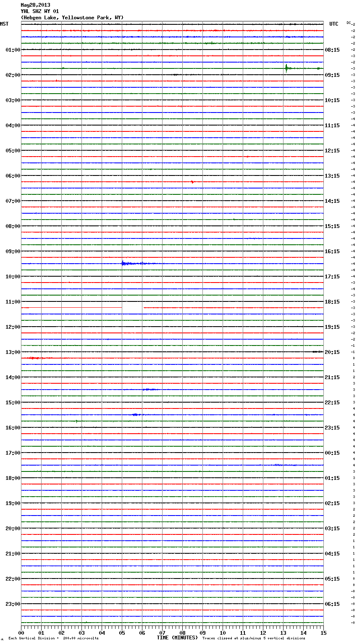Click the "DC" column header
The width and height of the screenshot is (357, 644).
(349, 23)
